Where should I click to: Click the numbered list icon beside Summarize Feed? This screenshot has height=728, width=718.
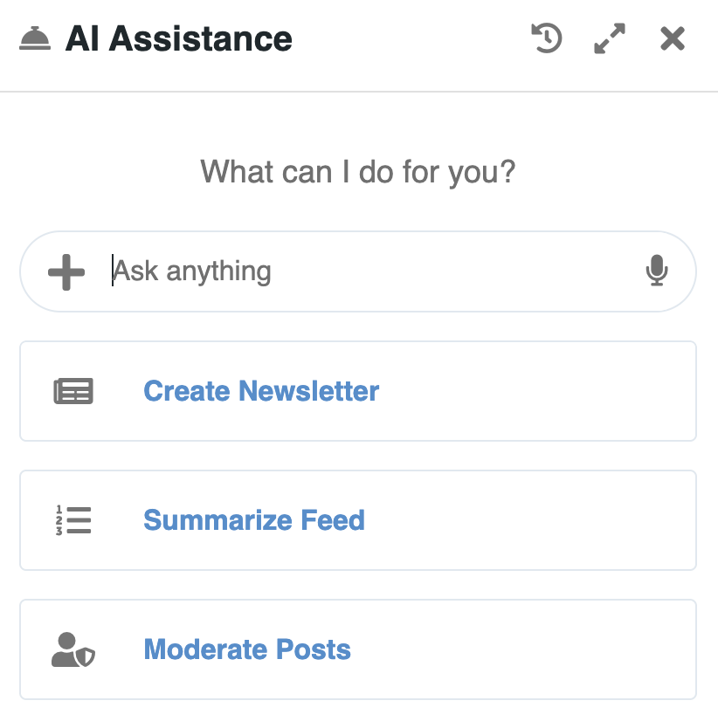[73, 520]
